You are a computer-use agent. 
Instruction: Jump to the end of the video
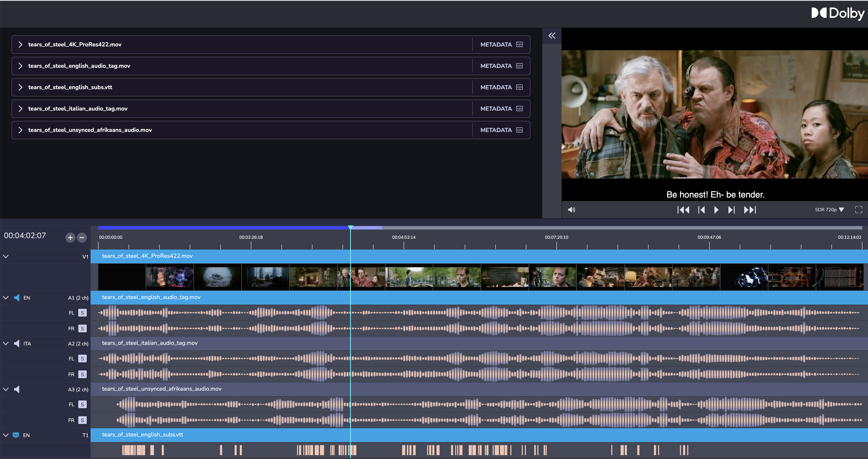coord(750,210)
